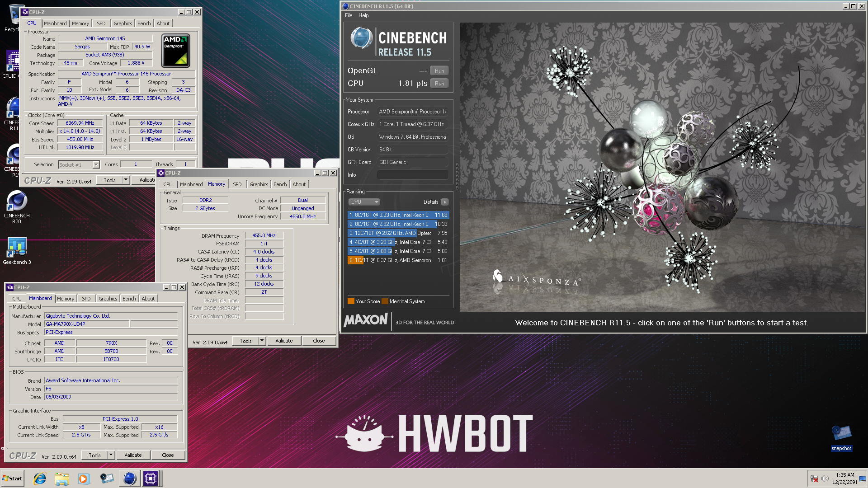Click the volume speaker tray icon
This screenshot has width=868, height=488.
(825, 479)
